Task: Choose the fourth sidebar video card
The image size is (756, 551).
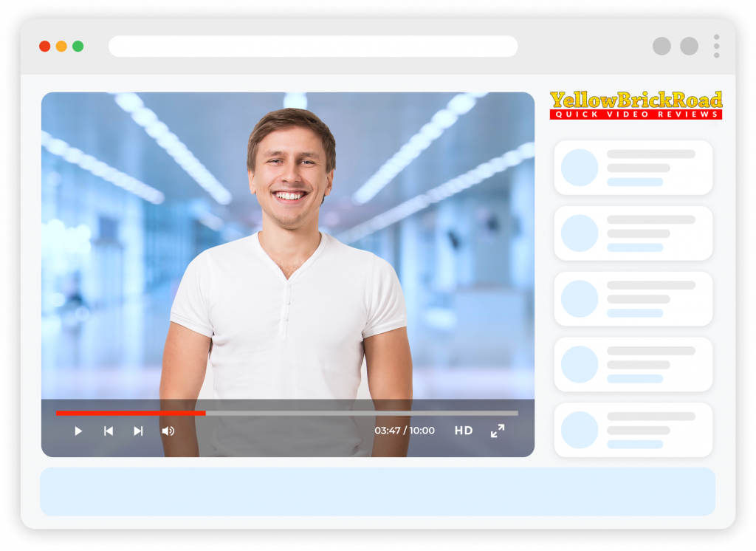Action: pyautogui.click(x=633, y=364)
